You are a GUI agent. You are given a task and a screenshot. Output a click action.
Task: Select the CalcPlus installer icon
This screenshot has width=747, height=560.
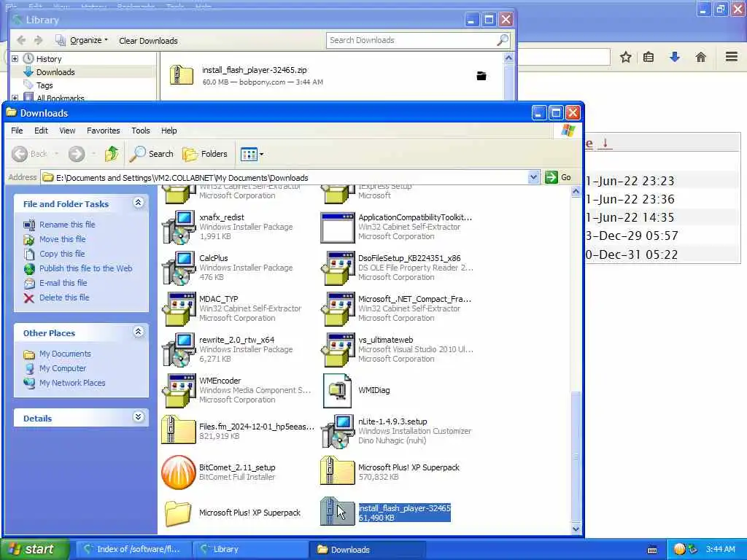pos(179,268)
